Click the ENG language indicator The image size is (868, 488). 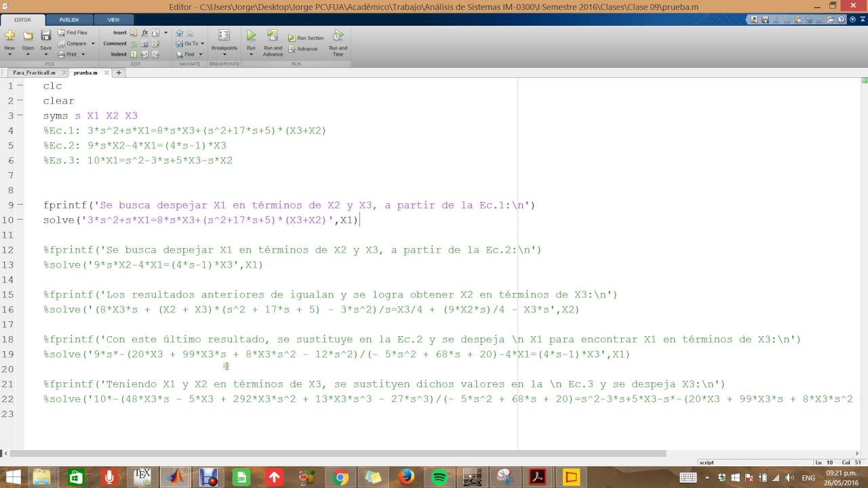point(808,478)
